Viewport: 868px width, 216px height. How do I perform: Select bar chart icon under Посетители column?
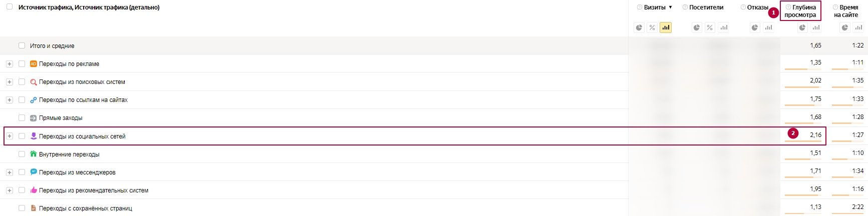coord(724,27)
